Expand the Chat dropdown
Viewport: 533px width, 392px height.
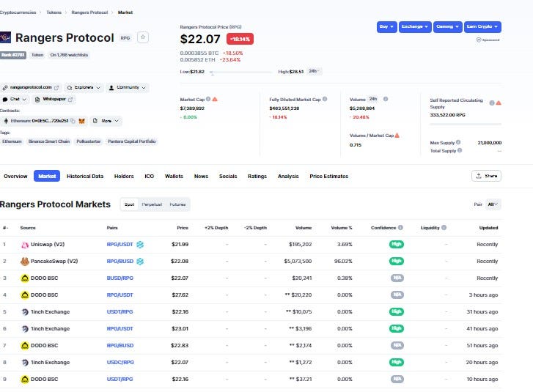pos(14,100)
